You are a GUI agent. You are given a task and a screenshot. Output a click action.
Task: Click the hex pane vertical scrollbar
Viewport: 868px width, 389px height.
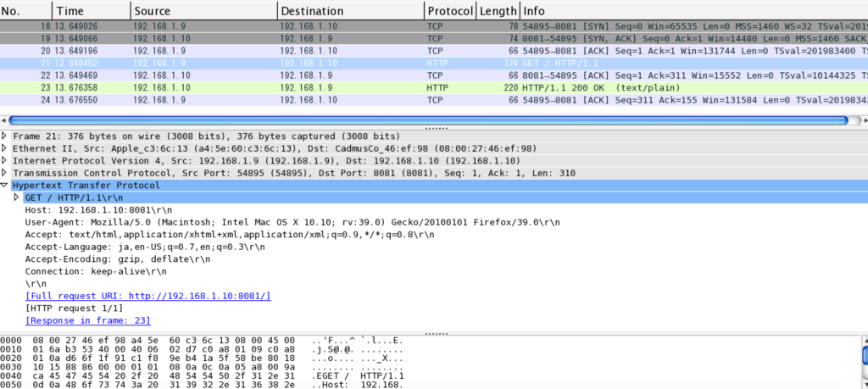click(x=864, y=362)
